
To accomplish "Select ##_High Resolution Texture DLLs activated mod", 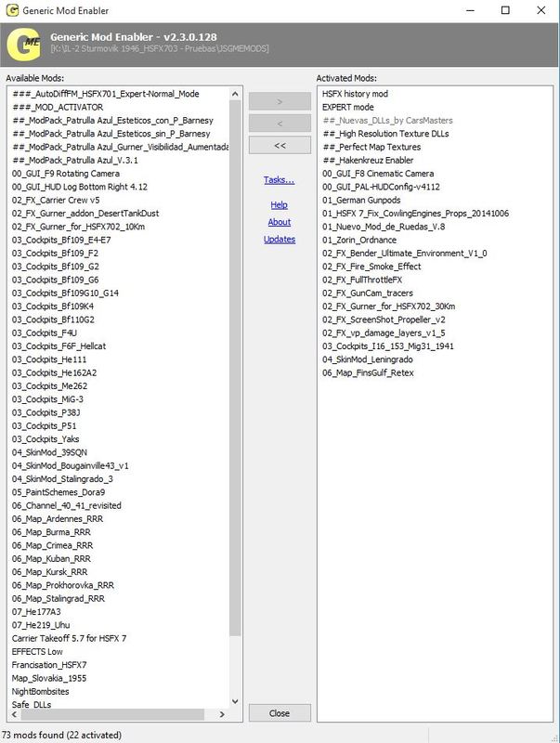I will tap(385, 134).
